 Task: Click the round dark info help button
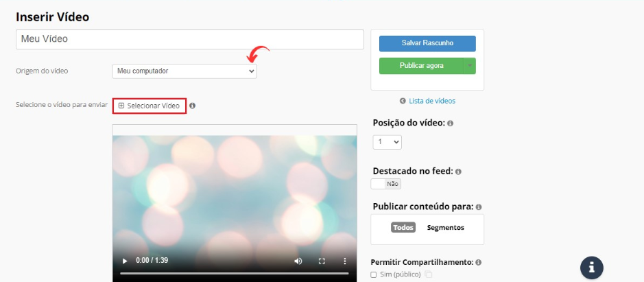coord(591,268)
